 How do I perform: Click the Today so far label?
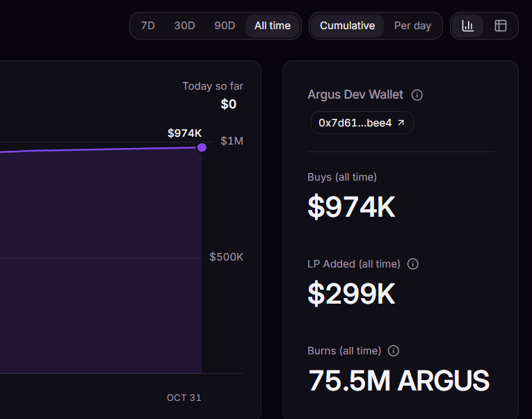[x=213, y=86]
